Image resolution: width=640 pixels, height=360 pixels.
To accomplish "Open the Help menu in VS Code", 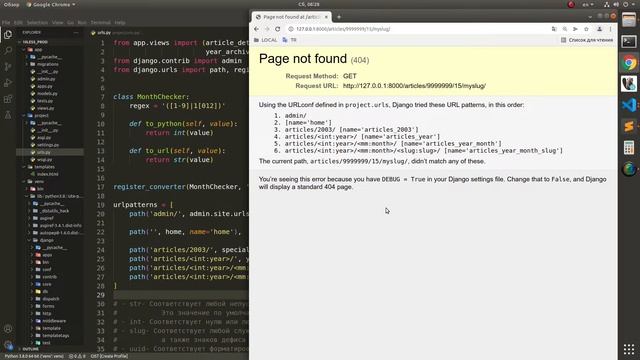I will click(120, 23).
